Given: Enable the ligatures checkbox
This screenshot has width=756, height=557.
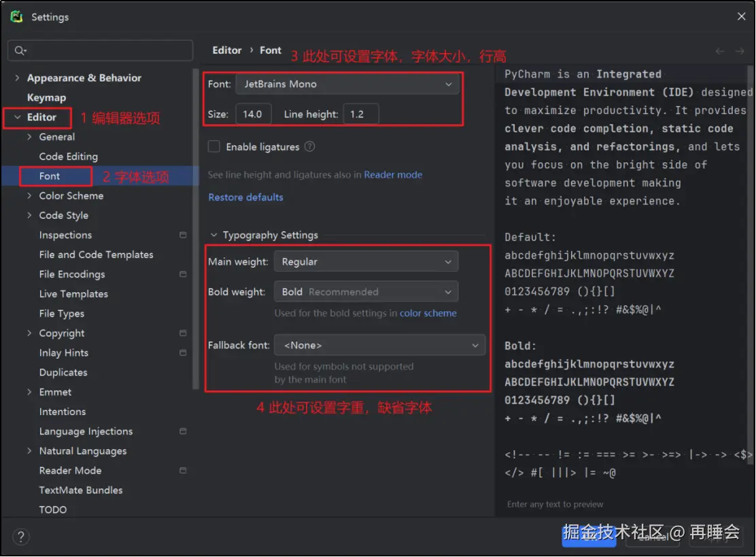Looking at the screenshot, I should coord(213,147).
